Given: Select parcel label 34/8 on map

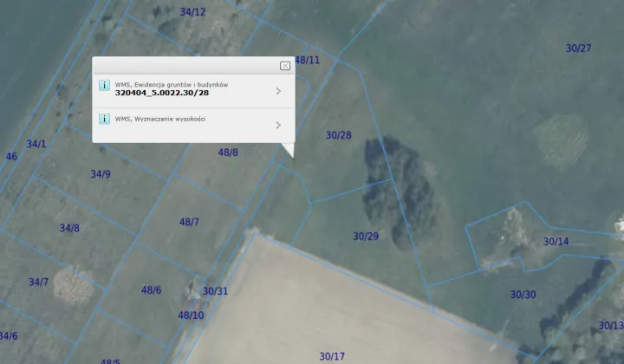Looking at the screenshot, I should tap(69, 228).
